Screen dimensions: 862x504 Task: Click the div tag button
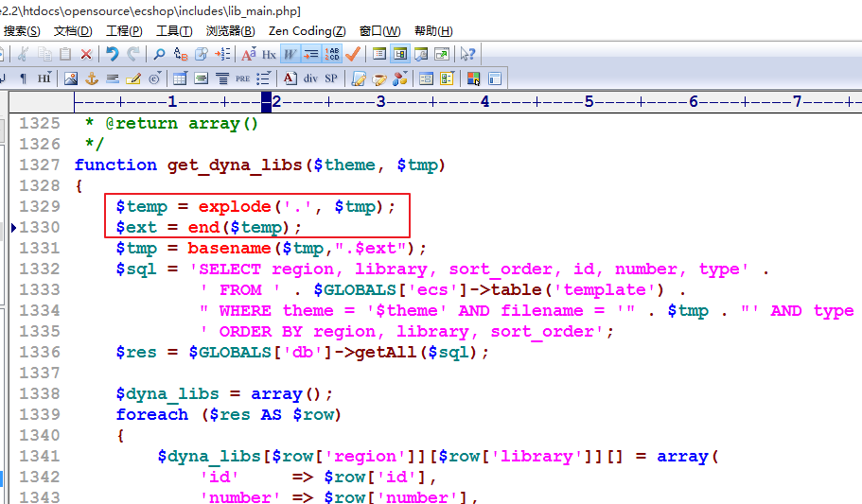[310, 78]
